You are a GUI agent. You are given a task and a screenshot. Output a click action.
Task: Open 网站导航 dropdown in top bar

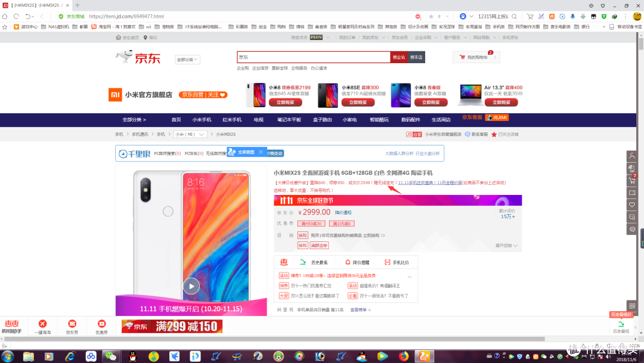tap(484, 38)
